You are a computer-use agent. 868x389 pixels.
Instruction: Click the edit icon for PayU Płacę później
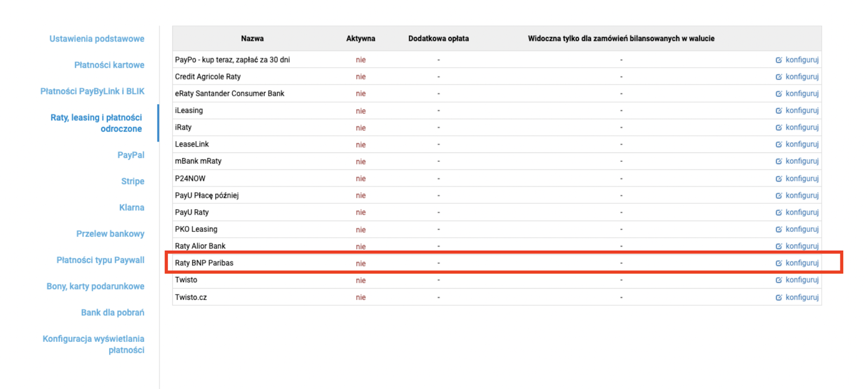pyautogui.click(x=779, y=195)
